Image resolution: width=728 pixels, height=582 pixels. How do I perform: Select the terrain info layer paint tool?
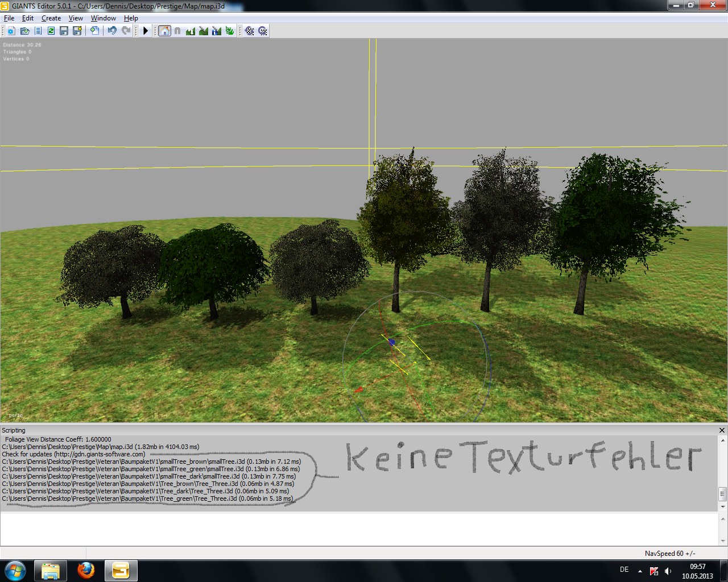click(x=217, y=31)
